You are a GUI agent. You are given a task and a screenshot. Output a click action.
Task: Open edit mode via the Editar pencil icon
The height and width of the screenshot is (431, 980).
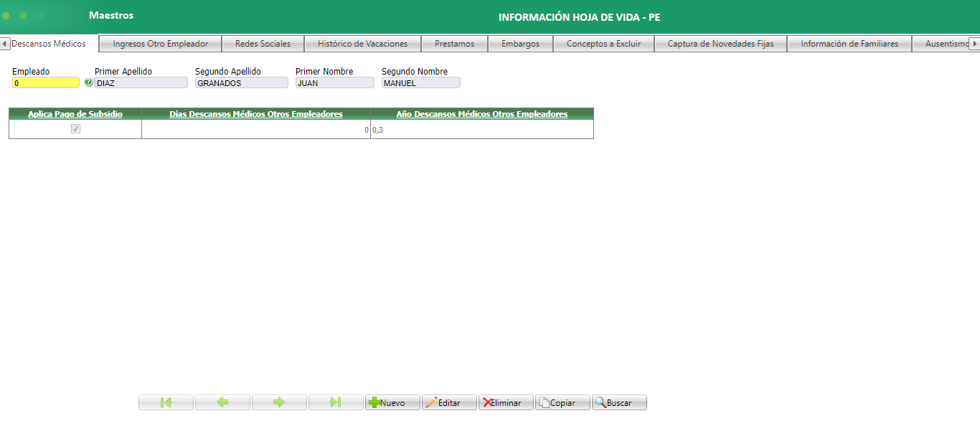point(431,402)
